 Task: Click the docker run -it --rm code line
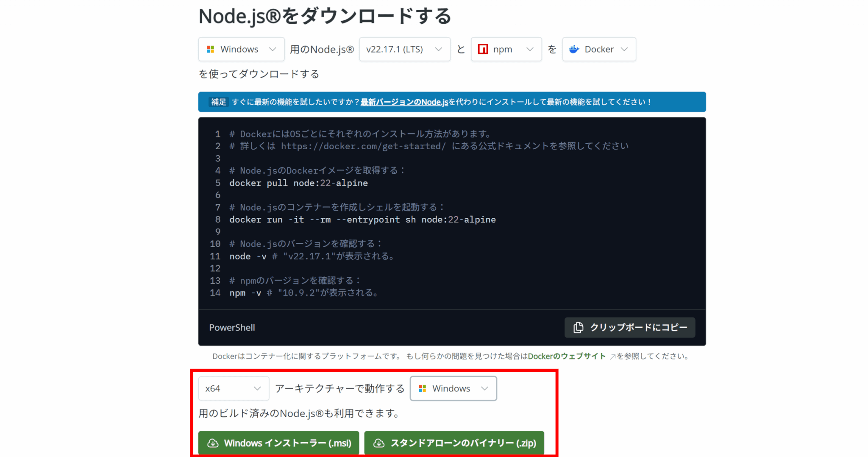tap(362, 220)
